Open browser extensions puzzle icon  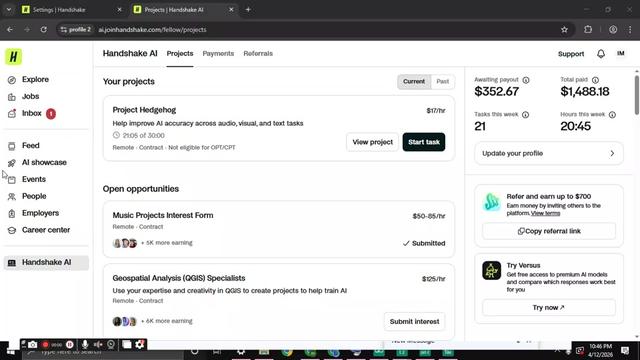click(588, 29)
